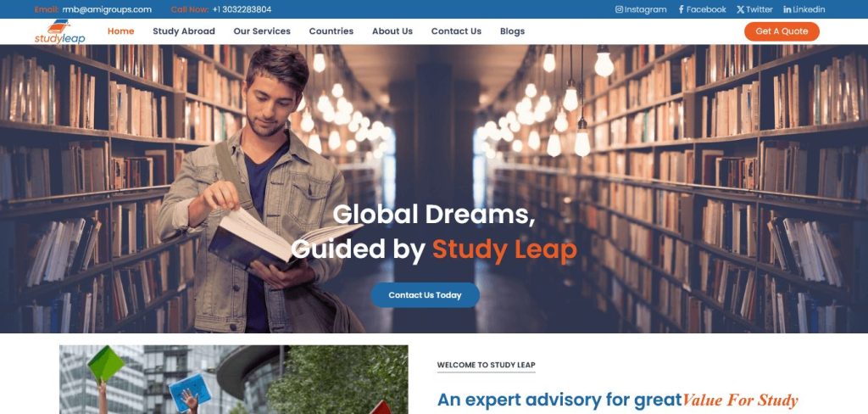Open the Countries menu
This screenshot has height=414, width=868.
coord(331,31)
